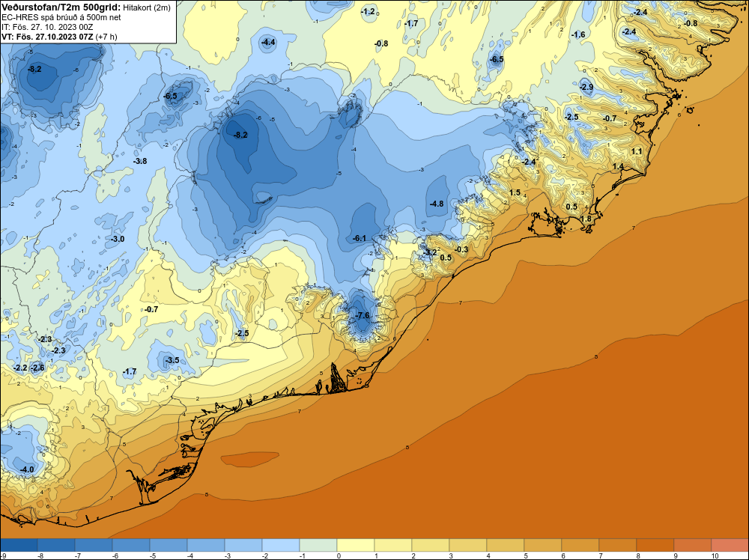Click the -4.8 temperature label
Image resolution: width=749 pixels, height=560 pixels.
pyautogui.click(x=437, y=204)
